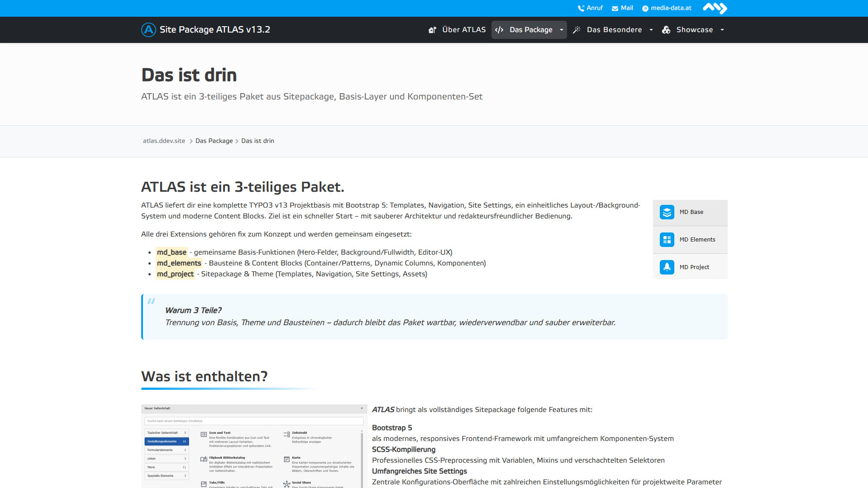Select the Showcase menu item
Image resolution: width=868 pixels, height=488 pixels.
694,30
